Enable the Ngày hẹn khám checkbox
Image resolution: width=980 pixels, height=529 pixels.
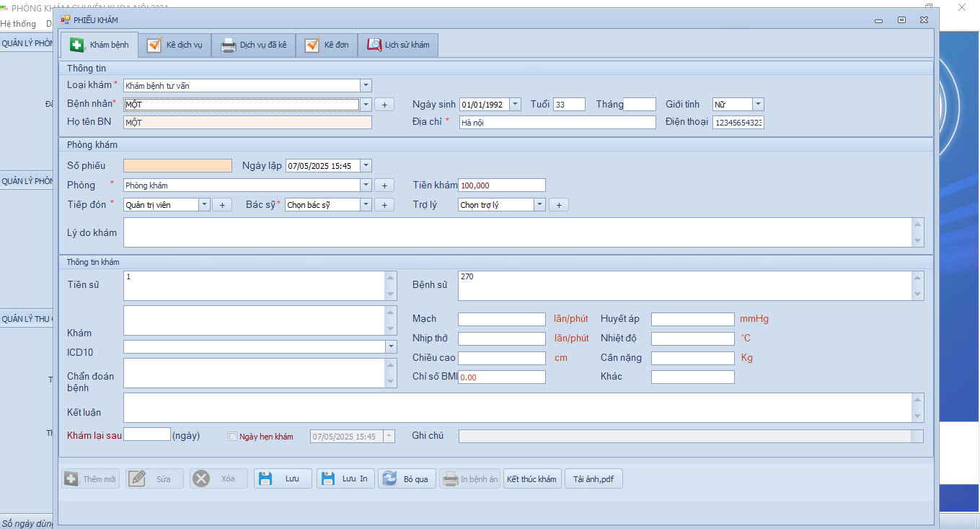click(232, 437)
